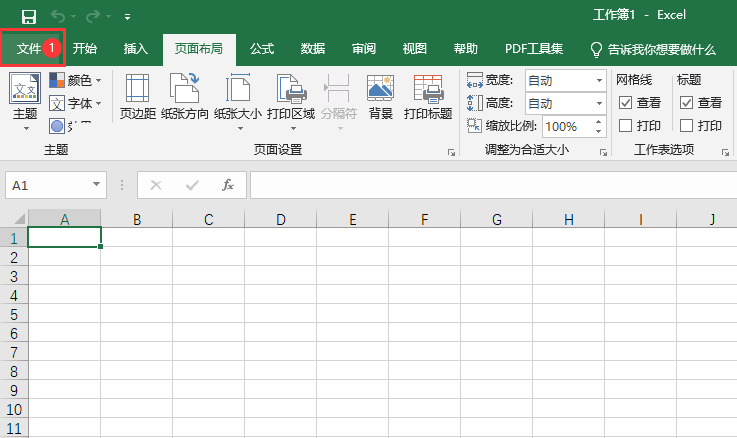Viewport: 737px width, 438px height.
Task: Open the 打印区域 print area menu
Action: pos(291,102)
